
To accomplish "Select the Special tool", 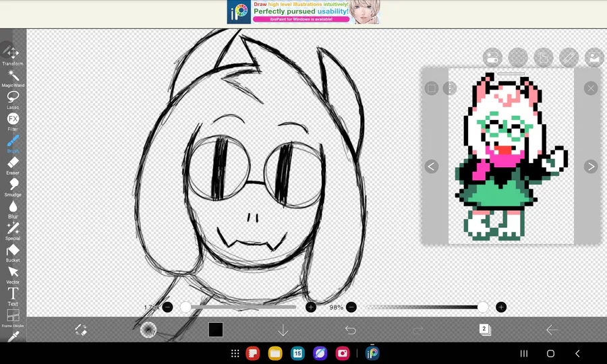I will click(x=13, y=231).
